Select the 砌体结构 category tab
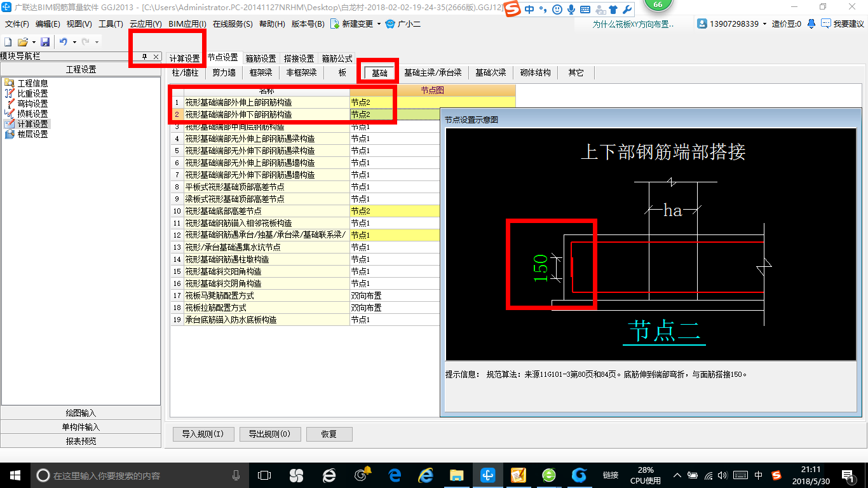868x488 pixels. point(535,72)
